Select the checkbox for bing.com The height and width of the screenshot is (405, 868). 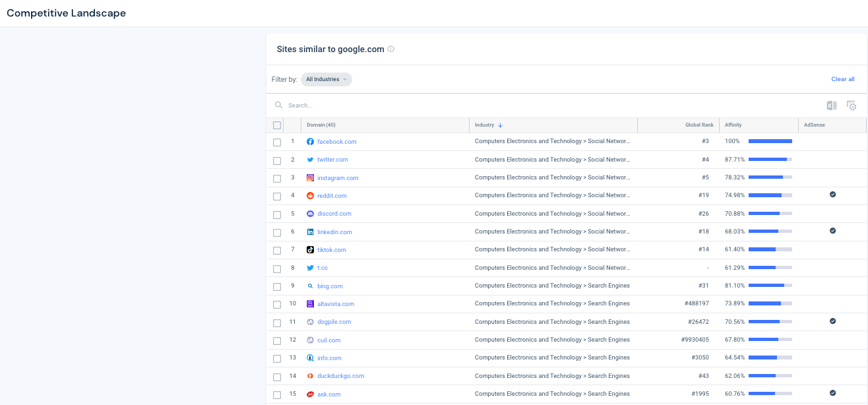pyautogui.click(x=277, y=286)
